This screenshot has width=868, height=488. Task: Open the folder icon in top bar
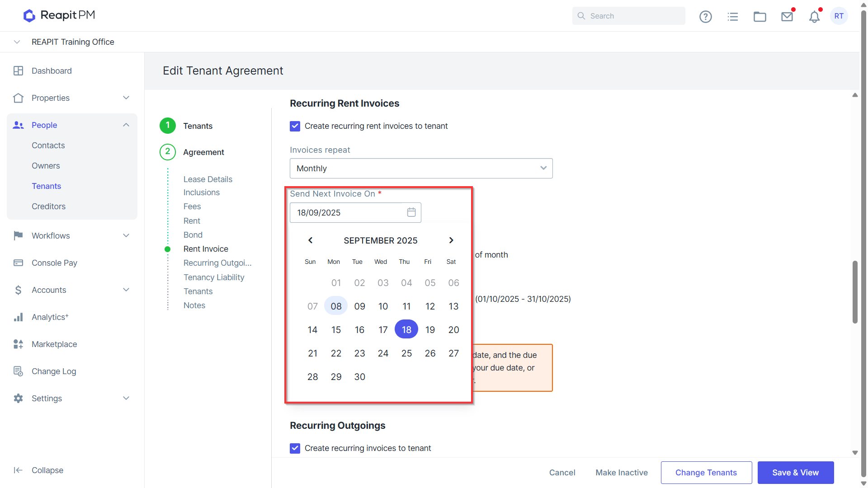(x=760, y=16)
